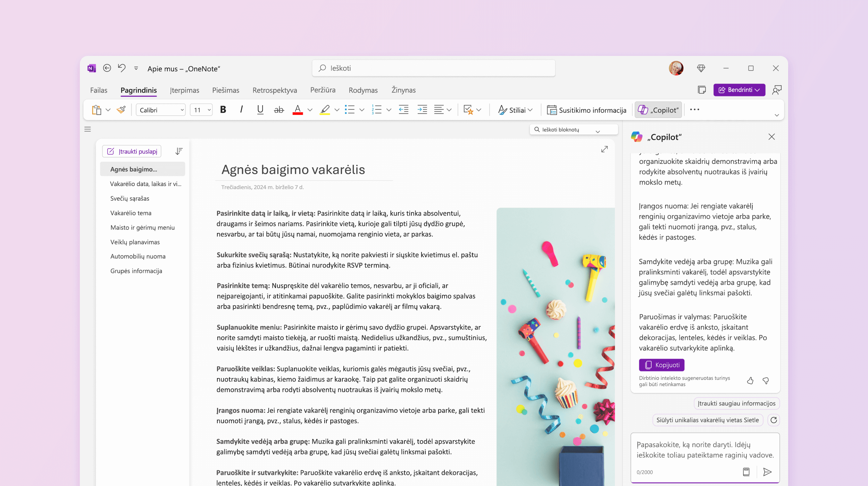Switch to Peržiūra ribbon tab

[x=323, y=90]
